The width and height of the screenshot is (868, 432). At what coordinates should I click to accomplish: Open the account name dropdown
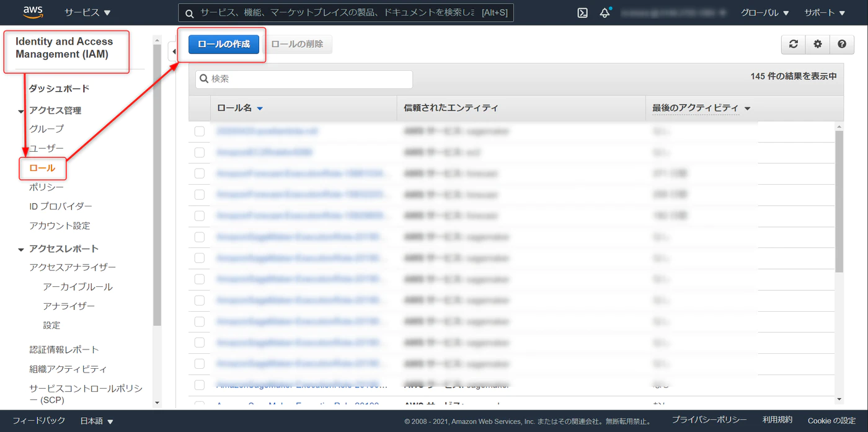674,12
